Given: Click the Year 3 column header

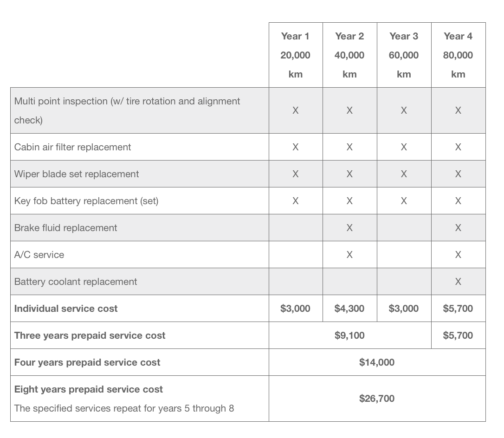Looking at the screenshot, I should point(404,55).
